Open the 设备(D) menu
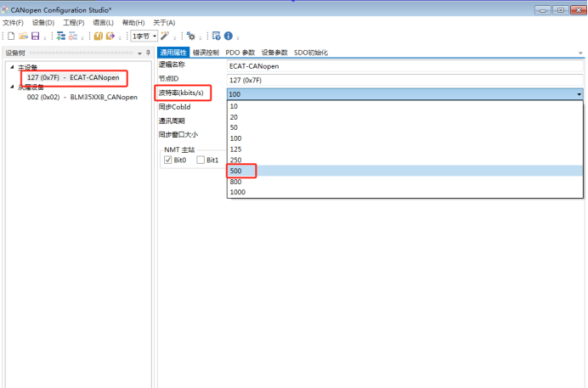Viewport: 588px width, 388px height. [x=43, y=22]
